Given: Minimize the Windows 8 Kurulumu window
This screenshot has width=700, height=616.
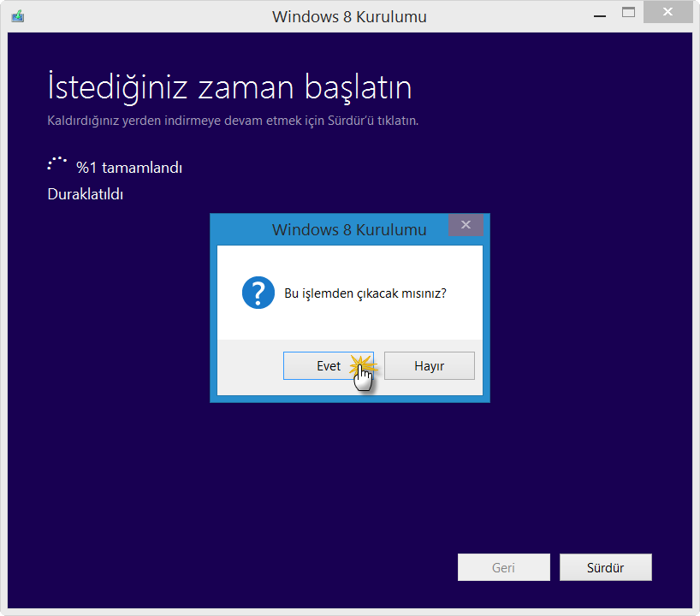Looking at the screenshot, I should tap(600, 15).
